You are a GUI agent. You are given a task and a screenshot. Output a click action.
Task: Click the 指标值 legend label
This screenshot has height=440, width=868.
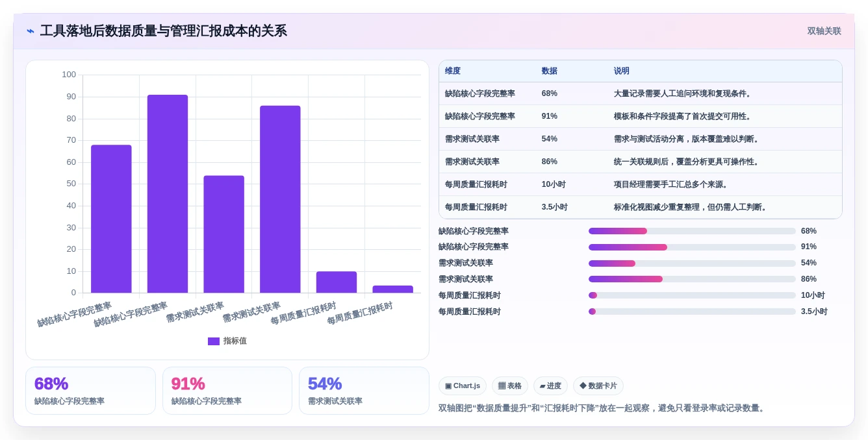pos(235,341)
